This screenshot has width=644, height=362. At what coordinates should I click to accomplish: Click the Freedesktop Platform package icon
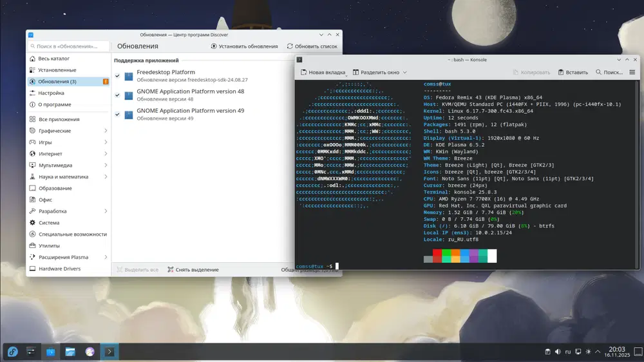pos(129,76)
